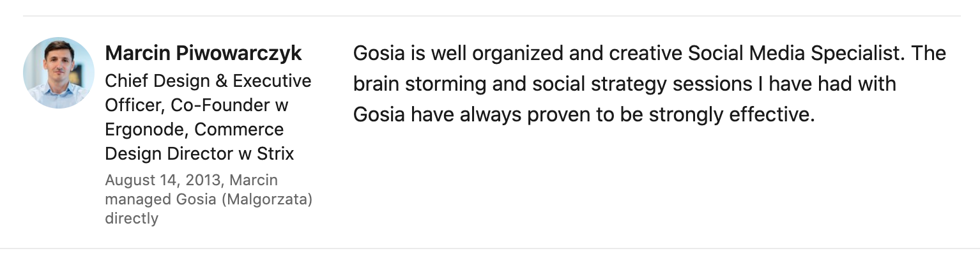Click the word 'directly' under the date
This screenshot has width=980, height=267.
131,218
